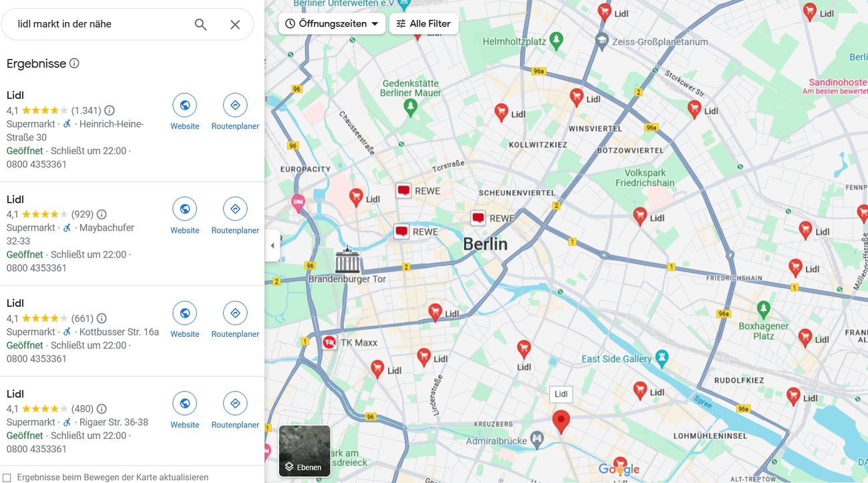Select the Lidl result at Rigaer Str. 36-38
Image resolution: width=868 pixels, height=483 pixels.
(x=83, y=421)
